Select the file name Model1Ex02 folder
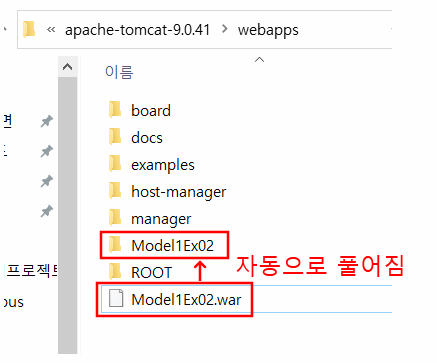437x363 pixels. click(172, 246)
